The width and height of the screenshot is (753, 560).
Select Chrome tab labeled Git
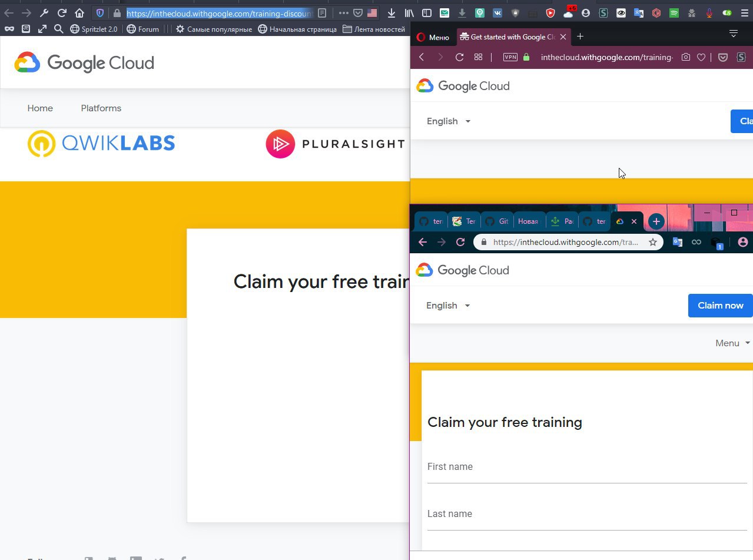coord(497,221)
